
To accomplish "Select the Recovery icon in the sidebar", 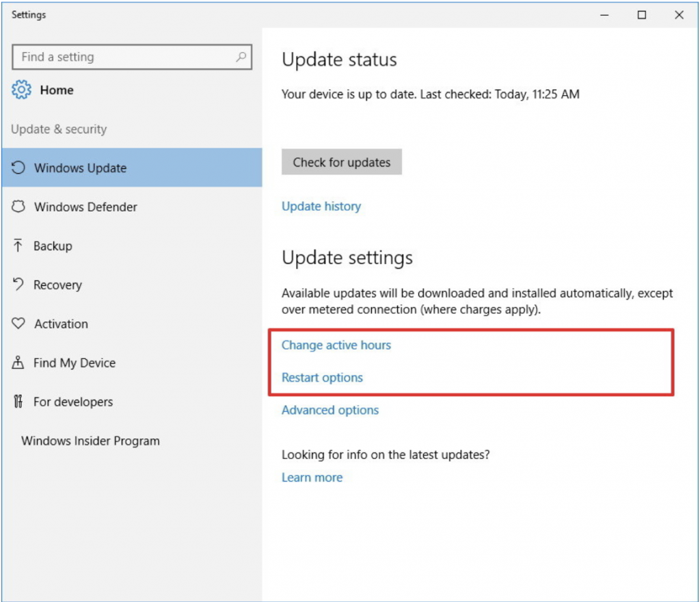I will click(x=19, y=285).
